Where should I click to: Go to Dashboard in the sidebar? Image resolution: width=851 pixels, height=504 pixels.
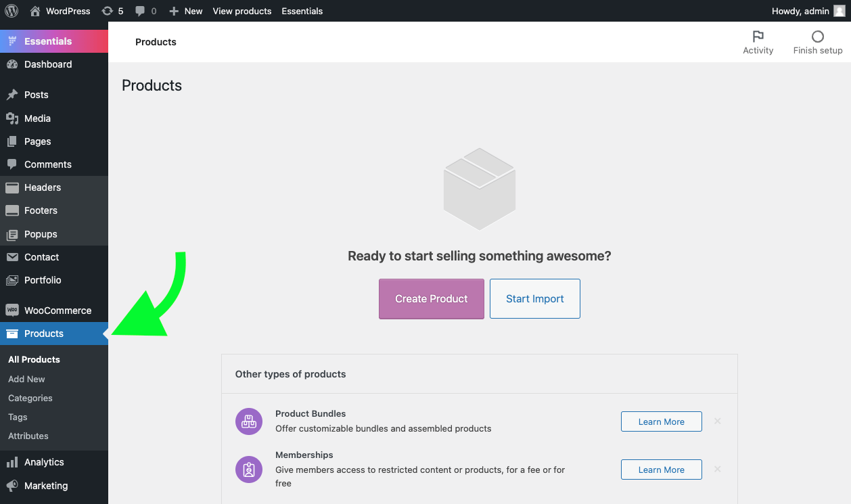coord(54,64)
